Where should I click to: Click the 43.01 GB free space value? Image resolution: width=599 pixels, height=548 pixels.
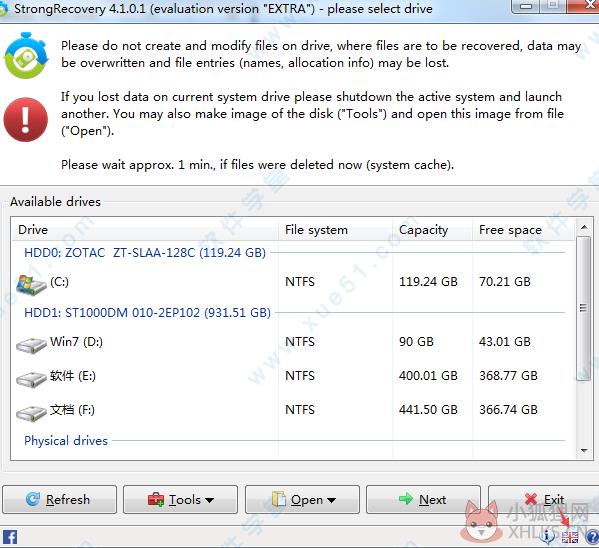tap(505, 341)
